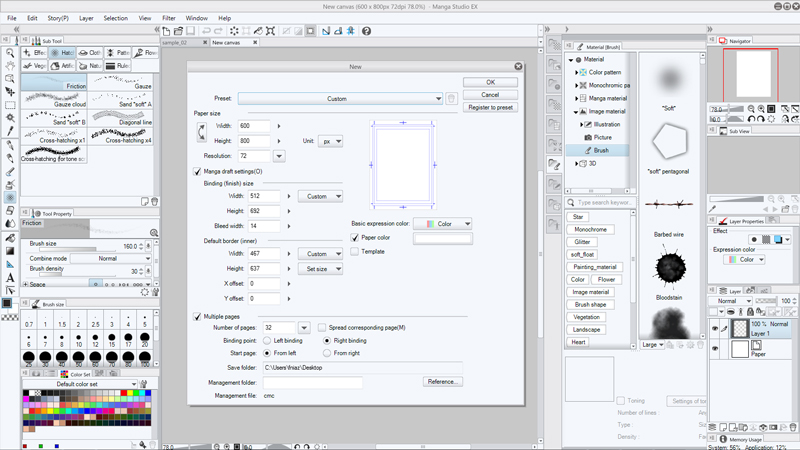The height and width of the screenshot is (450, 800).
Task: Click the trash icon beside the Preset dropdown
Action: pos(452,99)
